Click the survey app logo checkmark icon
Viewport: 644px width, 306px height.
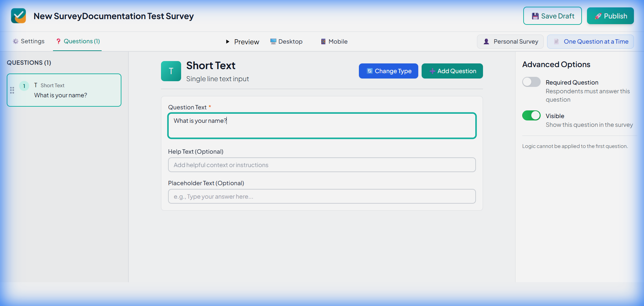point(18,15)
